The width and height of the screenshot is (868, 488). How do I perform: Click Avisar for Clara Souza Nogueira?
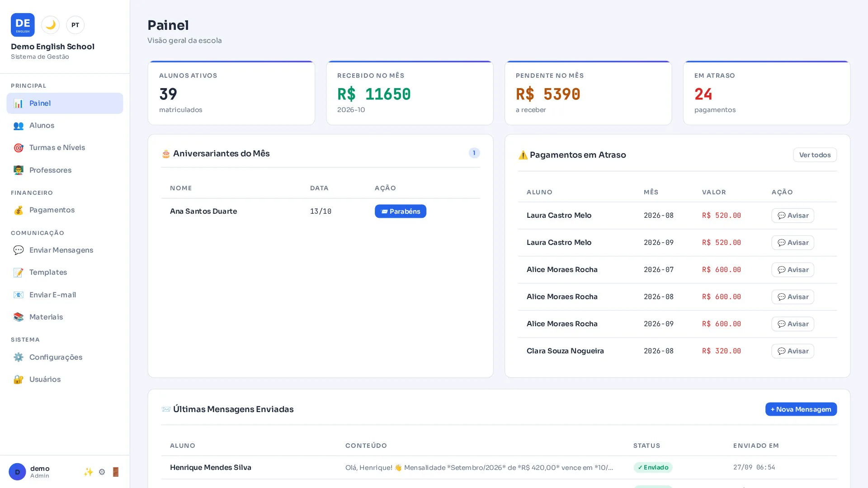click(x=793, y=351)
